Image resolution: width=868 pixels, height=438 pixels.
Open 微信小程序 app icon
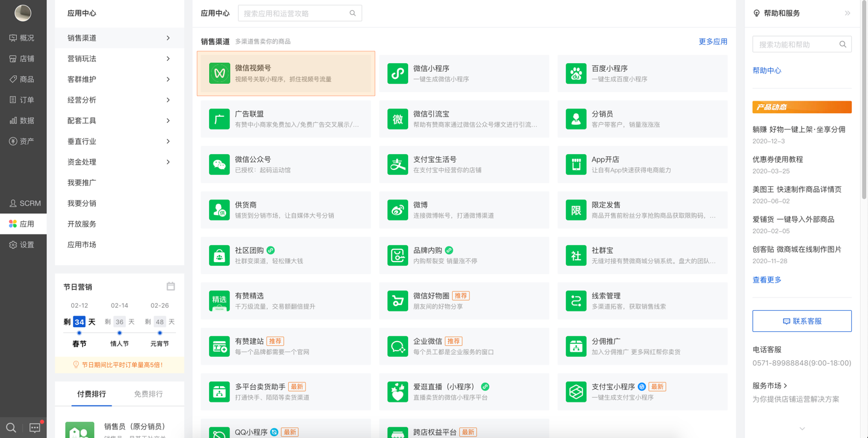pyautogui.click(x=398, y=74)
